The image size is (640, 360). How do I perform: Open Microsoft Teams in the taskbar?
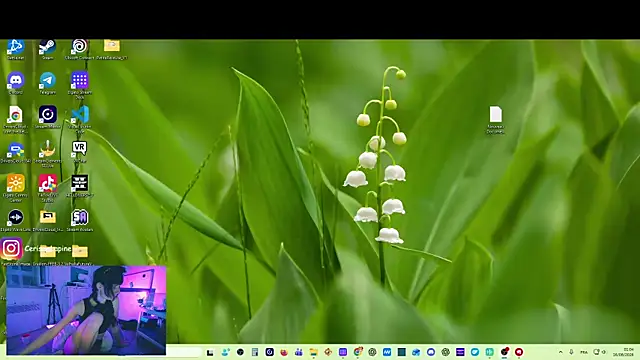(x=299, y=352)
